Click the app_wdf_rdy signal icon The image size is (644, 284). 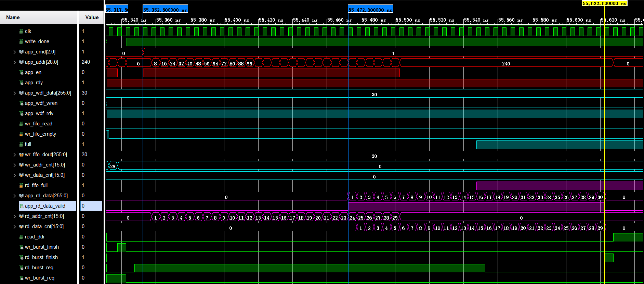[x=21, y=113]
